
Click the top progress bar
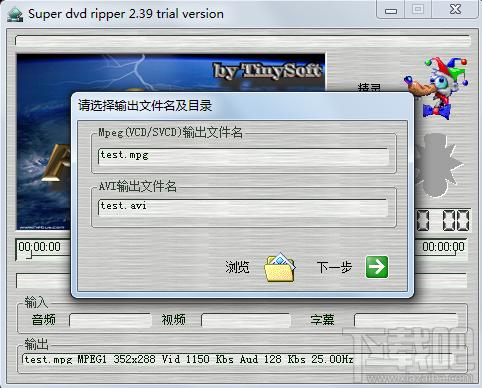(243, 41)
